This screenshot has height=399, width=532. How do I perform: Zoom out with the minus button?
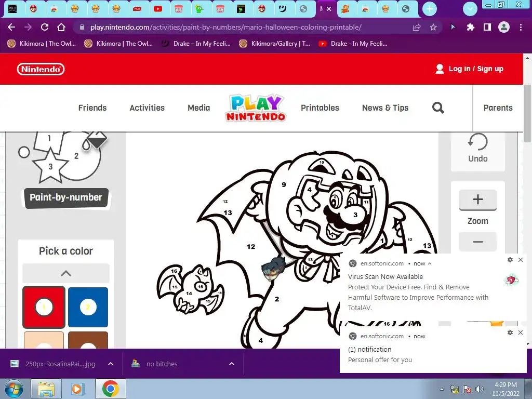click(478, 242)
